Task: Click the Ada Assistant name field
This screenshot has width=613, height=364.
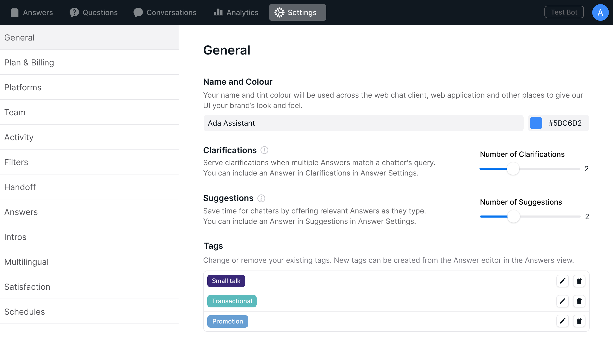Action: [x=363, y=123]
